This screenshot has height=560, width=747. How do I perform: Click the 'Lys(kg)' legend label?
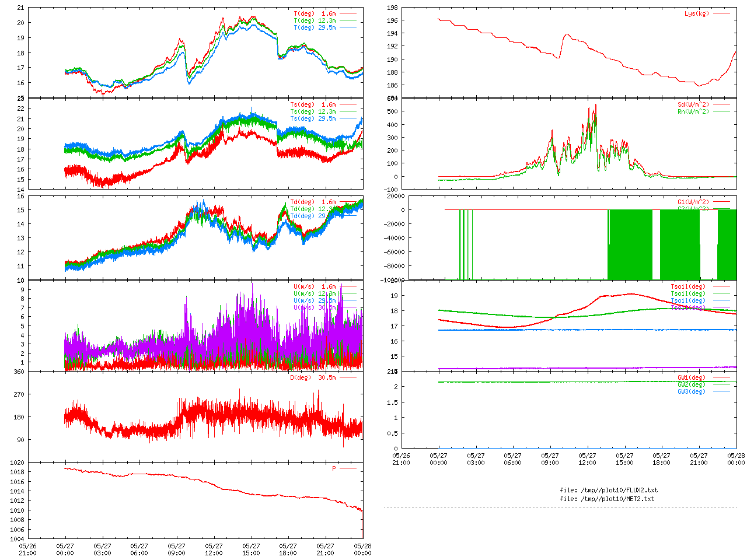click(697, 13)
